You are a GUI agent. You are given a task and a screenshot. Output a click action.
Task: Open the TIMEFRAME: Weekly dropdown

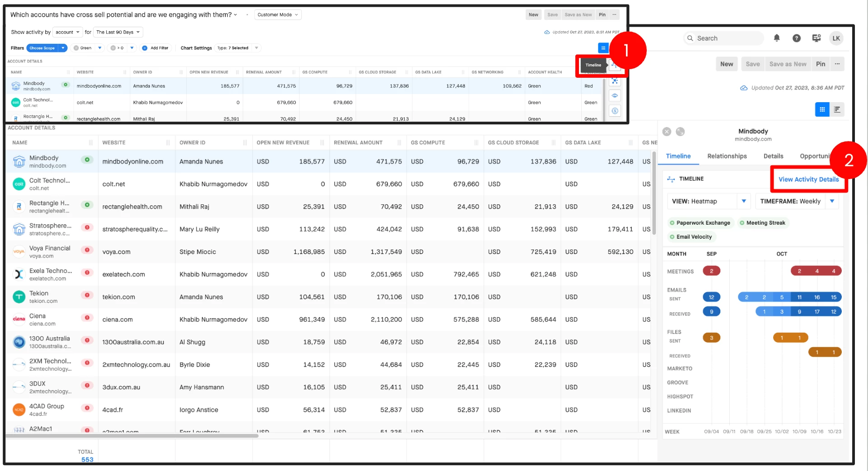(797, 201)
